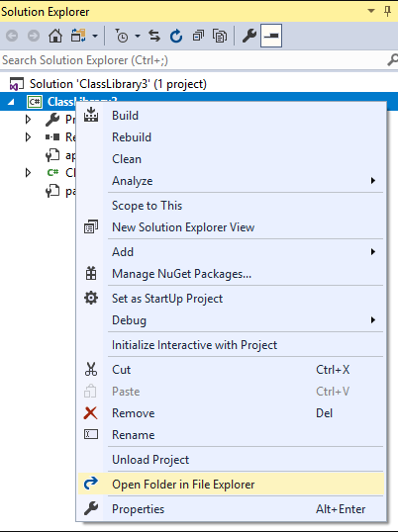Toggle the auto-hide pin of Solution Explorer
Screen dimensions: 398x532
(387, 12)
